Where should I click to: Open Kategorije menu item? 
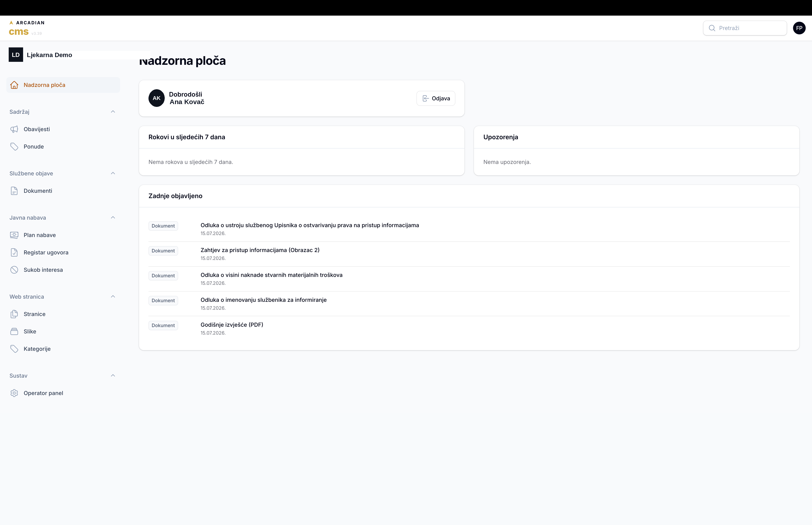(63, 349)
